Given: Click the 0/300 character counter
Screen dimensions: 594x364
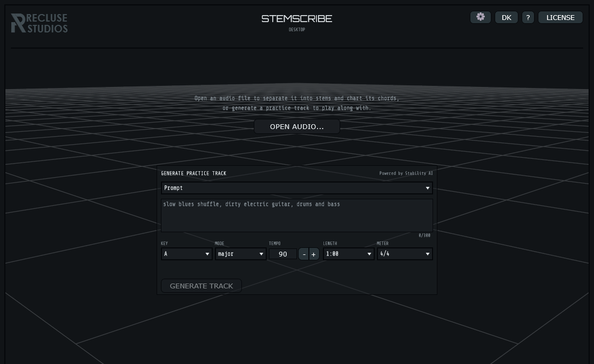Looking at the screenshot, I should tap(424, 235).
